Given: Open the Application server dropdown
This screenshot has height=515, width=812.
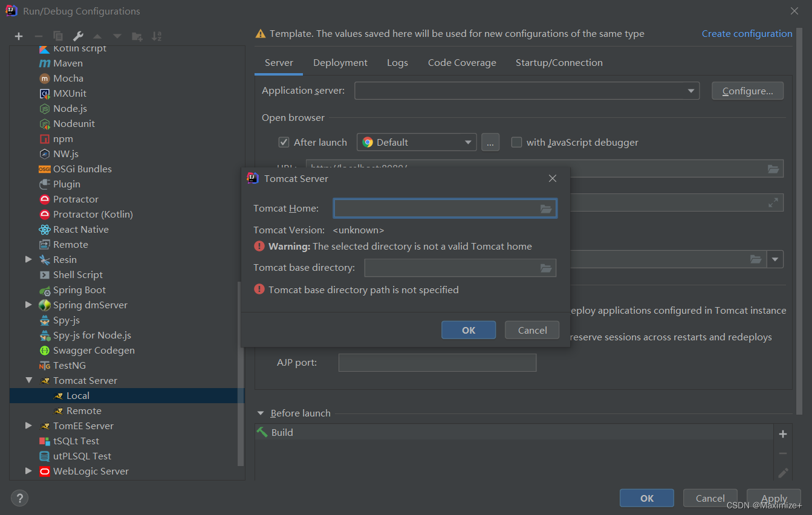Looking at the screenshot, I should [690, 91].
